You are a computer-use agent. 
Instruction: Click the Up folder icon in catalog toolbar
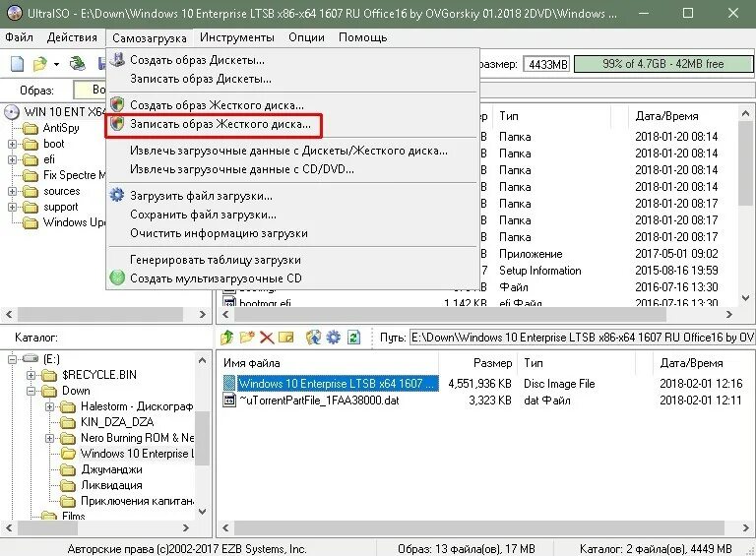(226, 338)
